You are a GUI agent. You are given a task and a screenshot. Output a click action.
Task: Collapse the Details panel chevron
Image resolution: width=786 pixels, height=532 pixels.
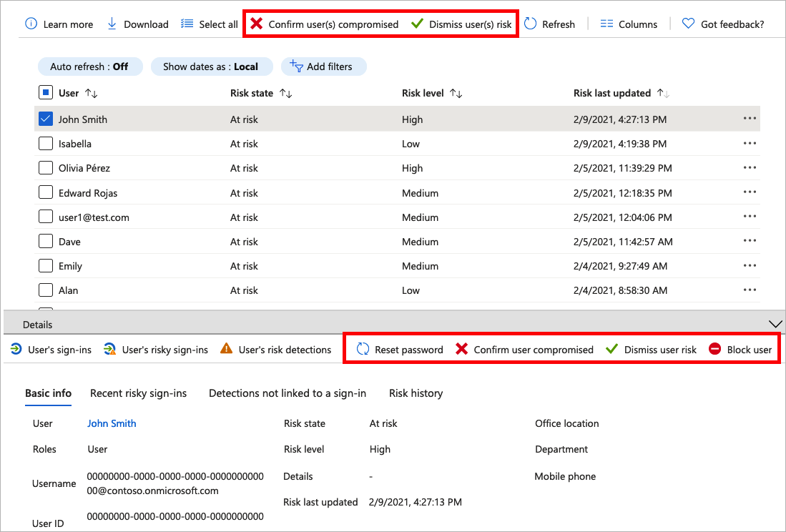tap(775, 324)
